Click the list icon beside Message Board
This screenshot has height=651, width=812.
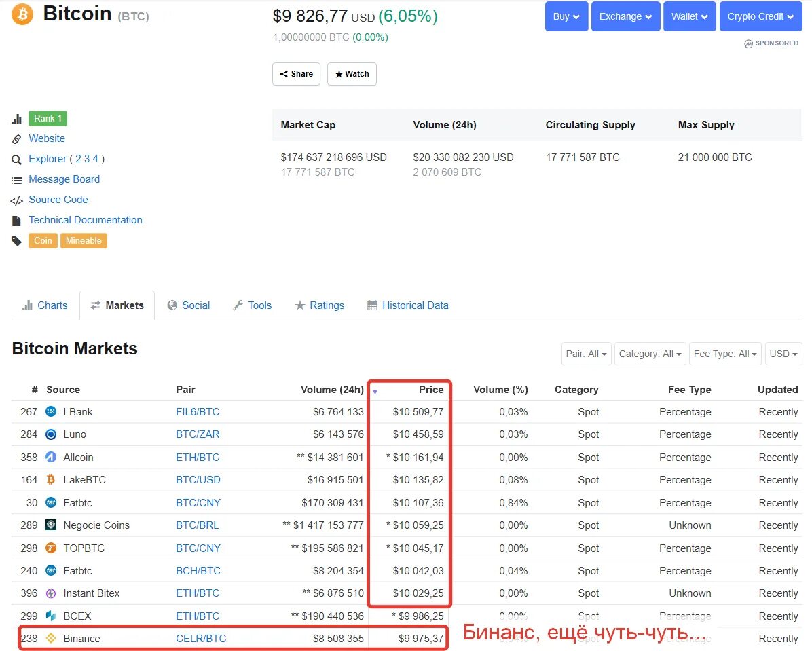pyautogui.click(x=16, y=180)
